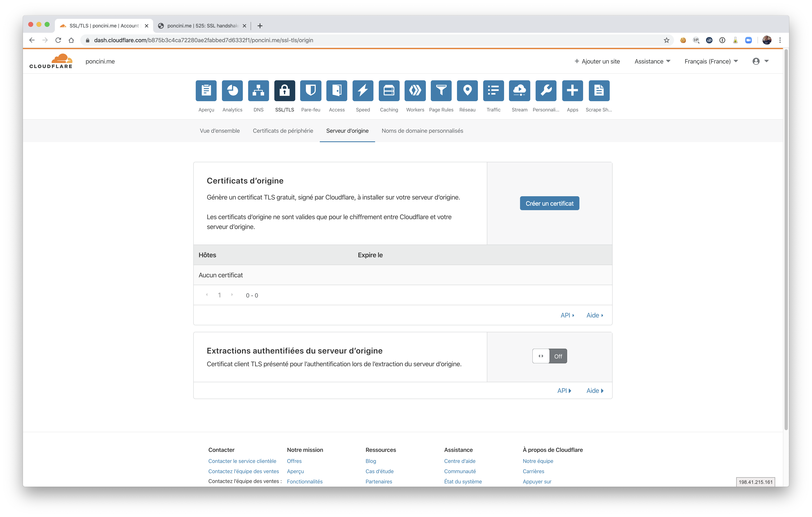Viewport: 812px width, 517px height.
Task: Select the SSL/TLS padlock icon
Action: point(285,91)
